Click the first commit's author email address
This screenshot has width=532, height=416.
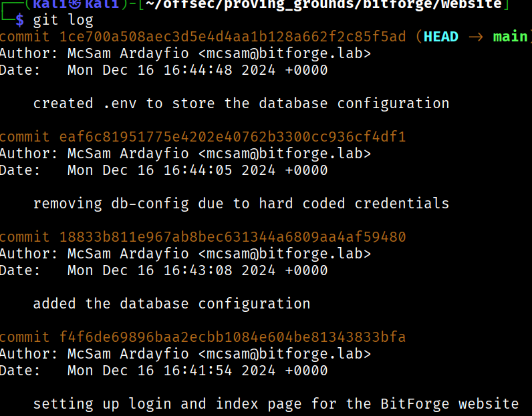[285, 53]
